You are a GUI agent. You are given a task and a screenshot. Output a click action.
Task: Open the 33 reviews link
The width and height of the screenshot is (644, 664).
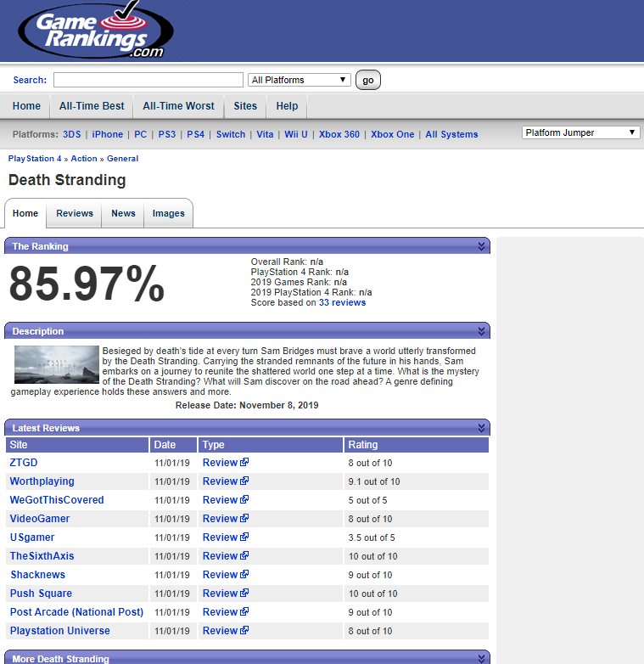(x=342, y=302)
